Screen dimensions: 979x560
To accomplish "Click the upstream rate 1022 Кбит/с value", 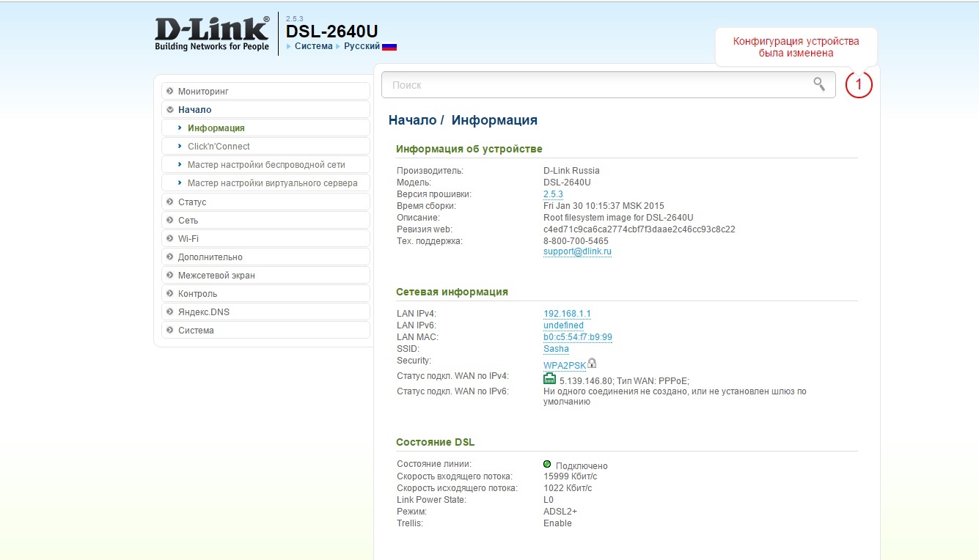I will (568, 488).
